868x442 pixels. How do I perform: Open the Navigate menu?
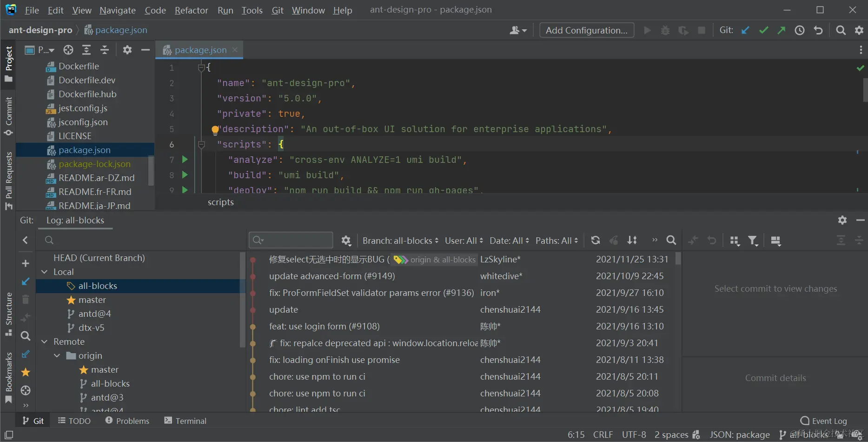pyautogui.click(x=118, y=10)
